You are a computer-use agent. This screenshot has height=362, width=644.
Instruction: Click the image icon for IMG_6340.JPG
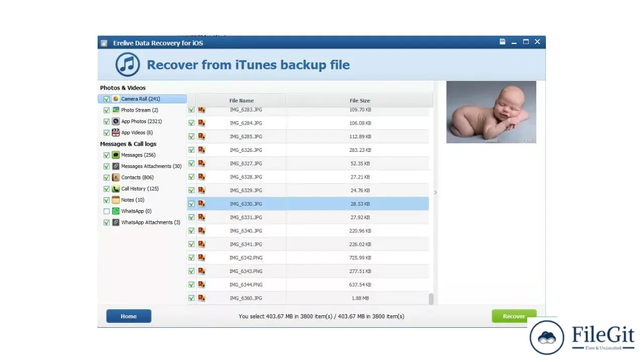(x=201, y=231)
